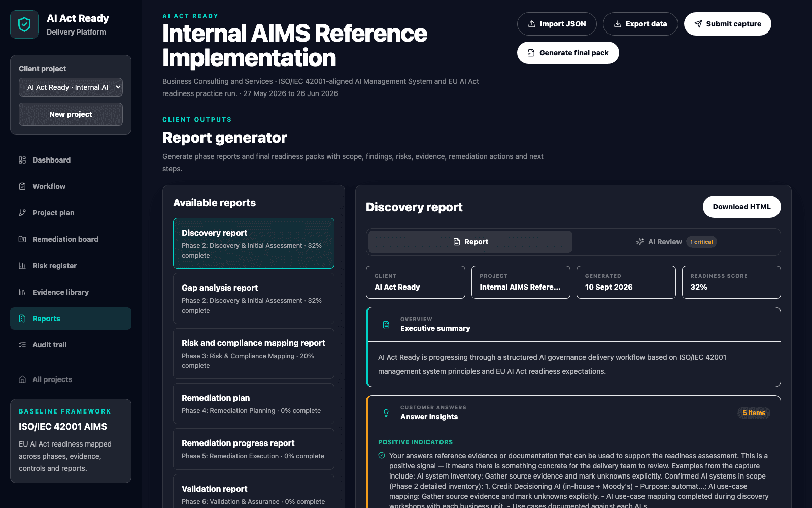Click the Dashboard grid icon

coord(22,160)
